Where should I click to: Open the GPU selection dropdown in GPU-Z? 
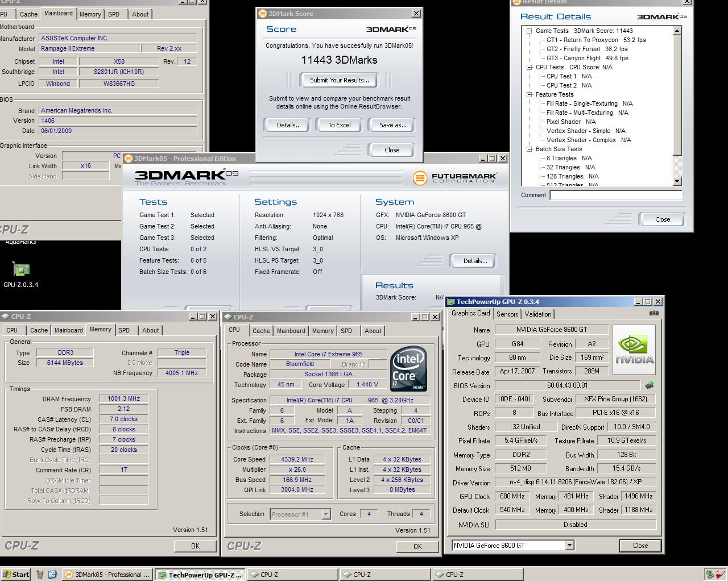click(569, 545)
